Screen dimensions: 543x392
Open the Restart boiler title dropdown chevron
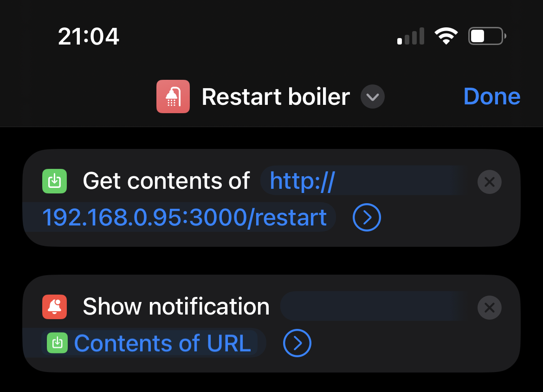click(373, 97)
